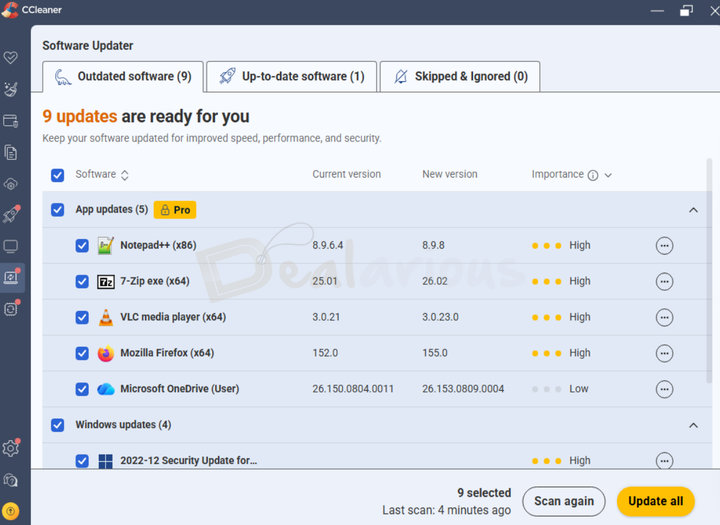Screen dimensions: 720x525
Task: Uncheck the Windows updates group checkbox
Action: pyautogui.click(x=57, y=425)
